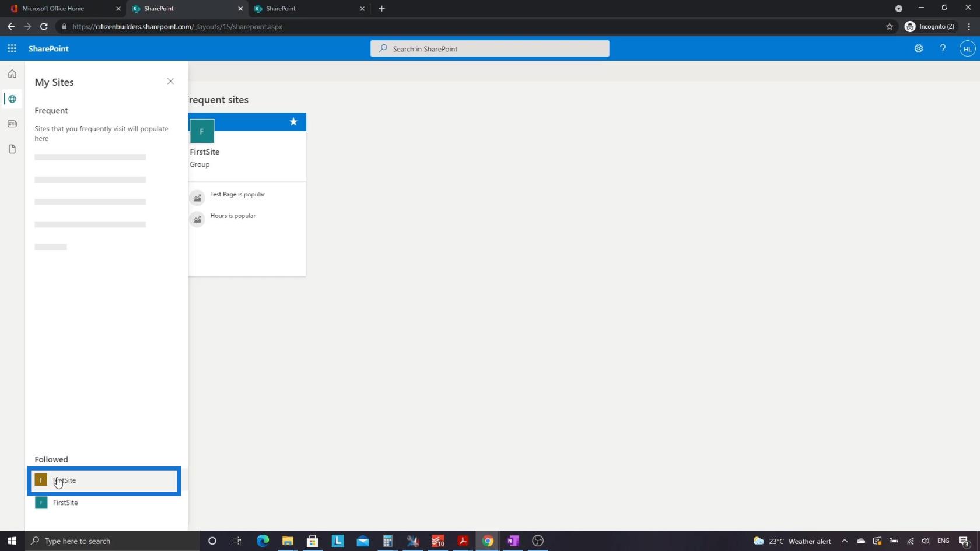980x551 pixels.
Task: Open Chrome's three-dot menu
Action: 969,26
